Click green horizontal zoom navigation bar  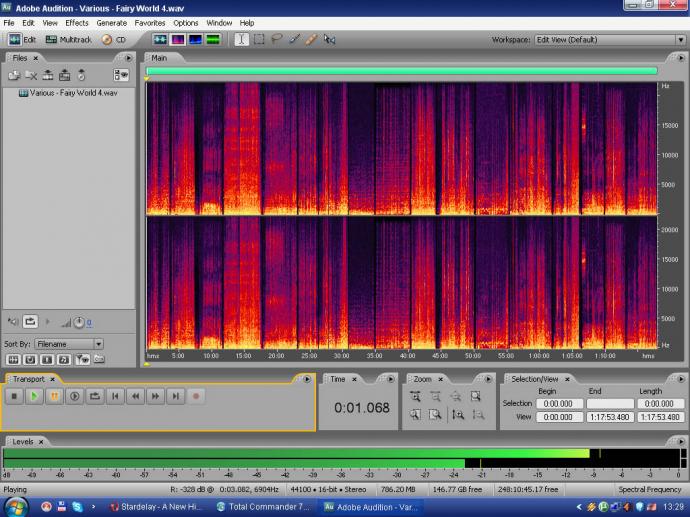[x=402, y=70]
